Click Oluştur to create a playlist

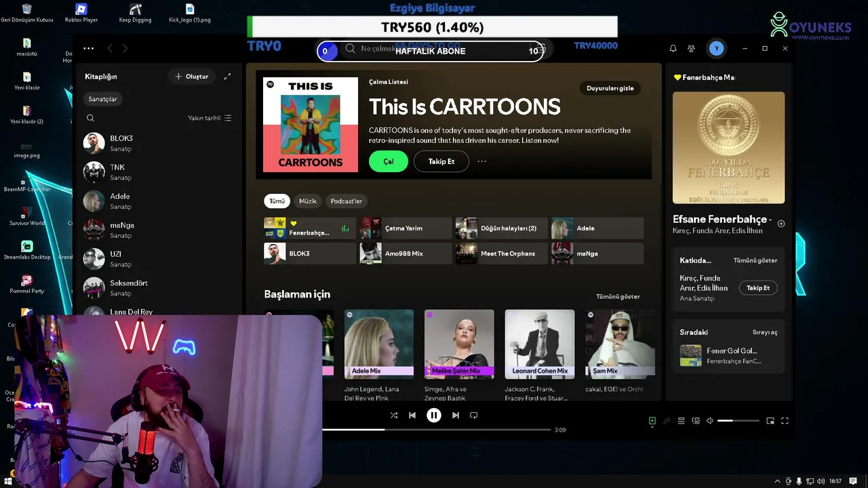(x=192, y=77)
